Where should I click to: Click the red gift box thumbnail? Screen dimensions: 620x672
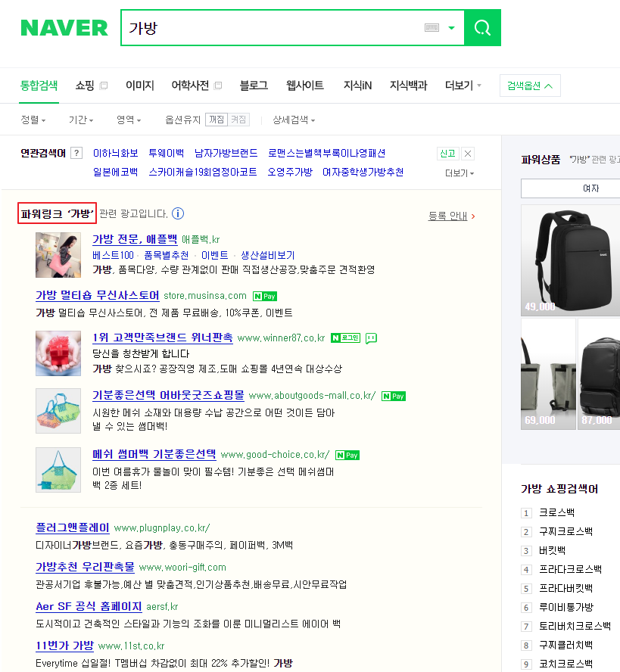58,353
